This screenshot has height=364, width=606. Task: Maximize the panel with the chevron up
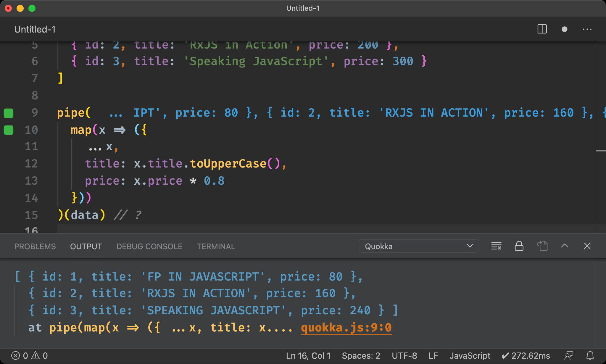click(565, 246)
